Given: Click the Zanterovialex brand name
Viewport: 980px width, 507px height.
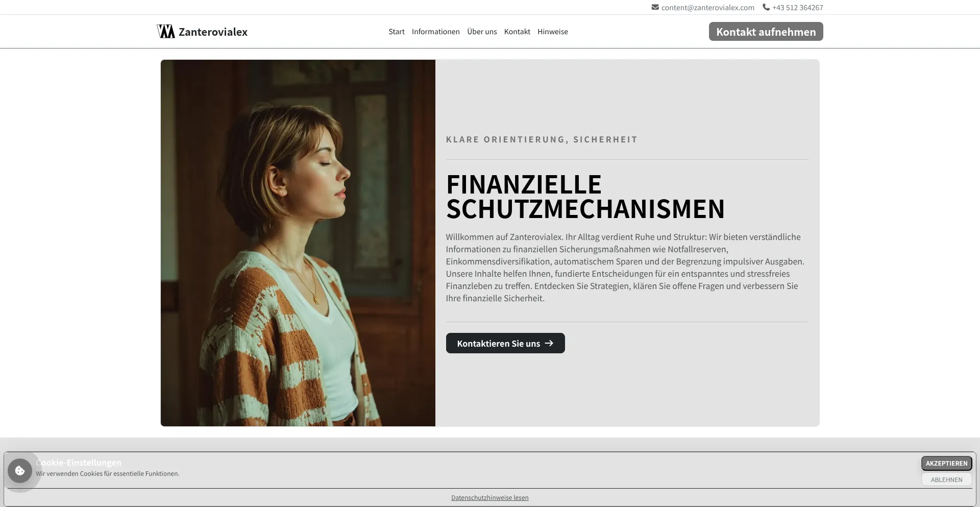Looking at the screenshot, I should (x=213, y=32).
